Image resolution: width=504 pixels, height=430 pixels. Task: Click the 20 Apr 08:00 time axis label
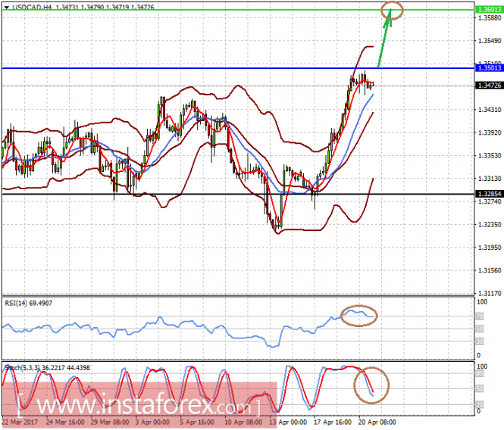pyautogui.click(x=377, y=422)
